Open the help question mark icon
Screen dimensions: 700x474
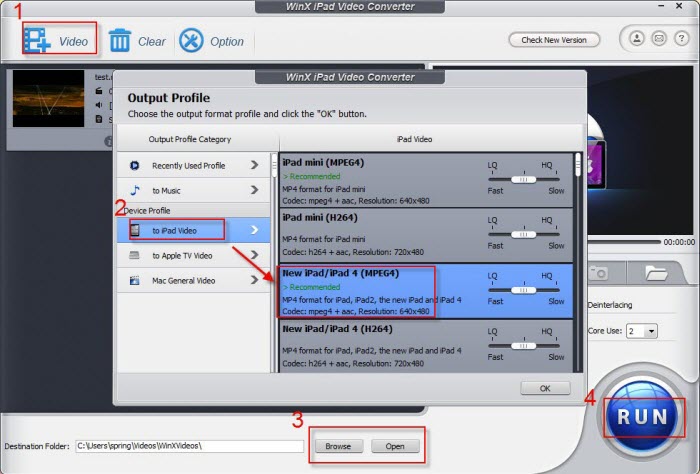[681, 39]
